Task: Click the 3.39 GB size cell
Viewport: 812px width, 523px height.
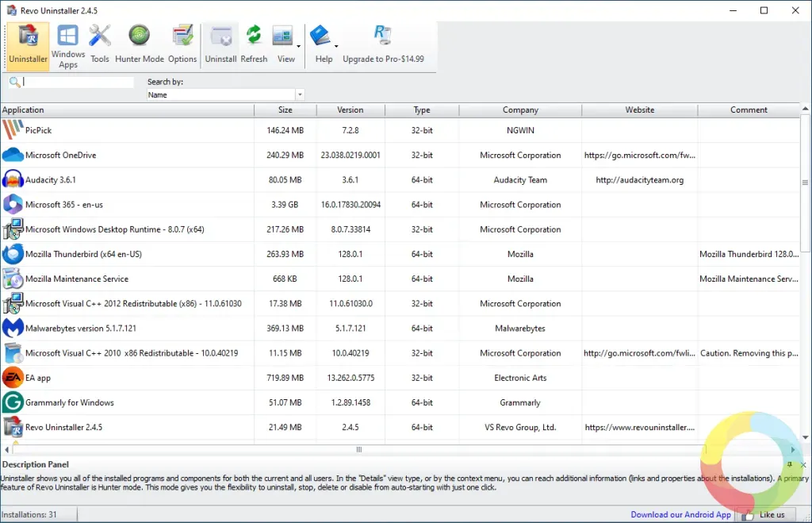Action: pos(285,205)
